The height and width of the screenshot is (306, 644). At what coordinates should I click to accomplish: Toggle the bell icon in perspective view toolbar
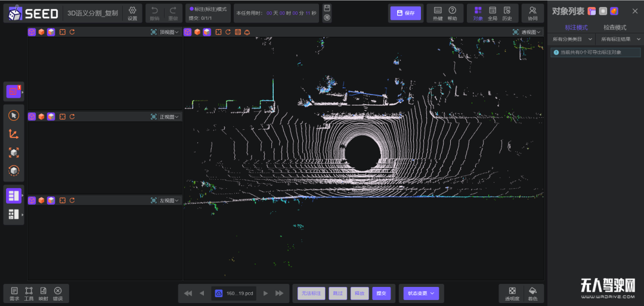click(x=247, y=32)
